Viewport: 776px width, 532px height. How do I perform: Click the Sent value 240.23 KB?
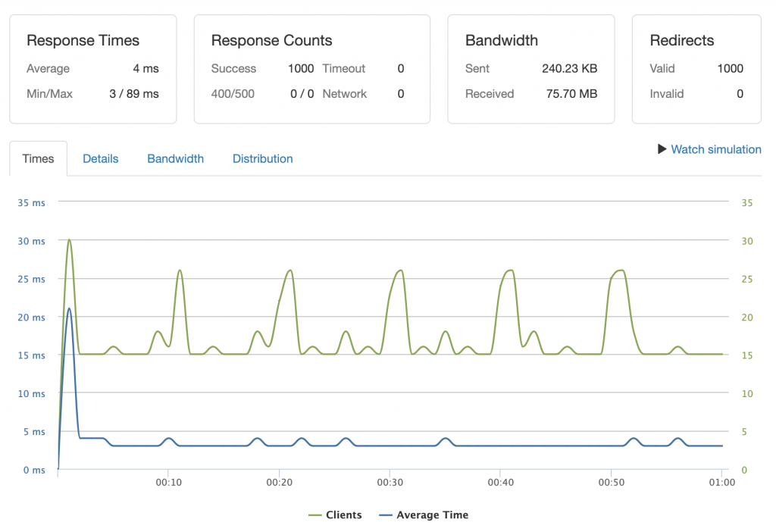tap(570, 69)
